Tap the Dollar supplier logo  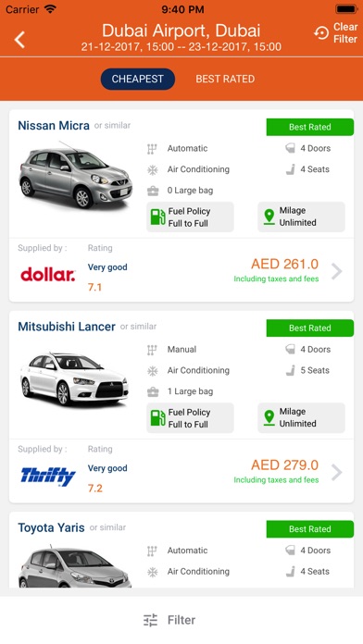tap(47, 275)
